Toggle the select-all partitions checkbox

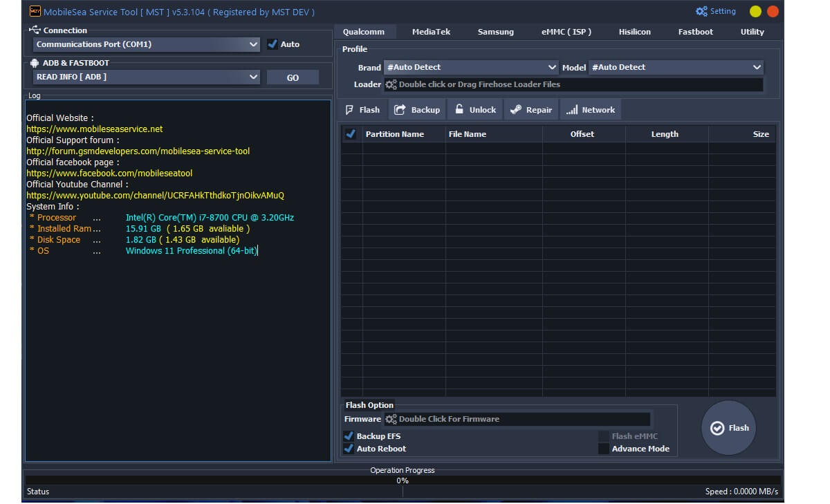[350, 134]
